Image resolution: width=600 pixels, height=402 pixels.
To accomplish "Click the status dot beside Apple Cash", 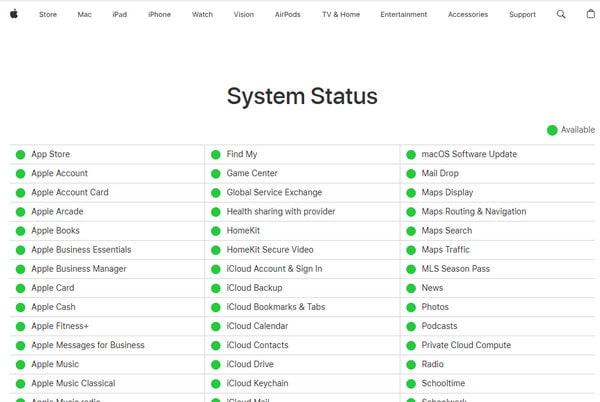I will tap(21, 307).
